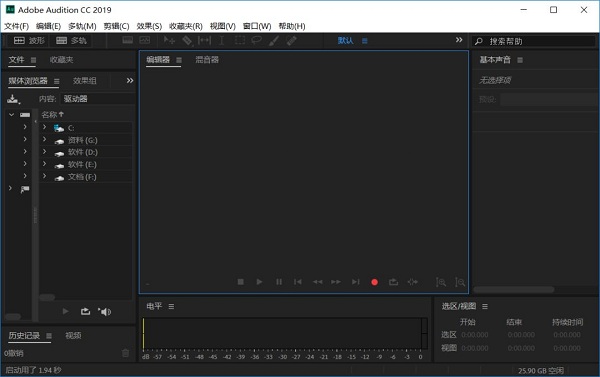Move playhead to next marker
Viewport: 600px width, 377px height.
(x=355, y=282)
